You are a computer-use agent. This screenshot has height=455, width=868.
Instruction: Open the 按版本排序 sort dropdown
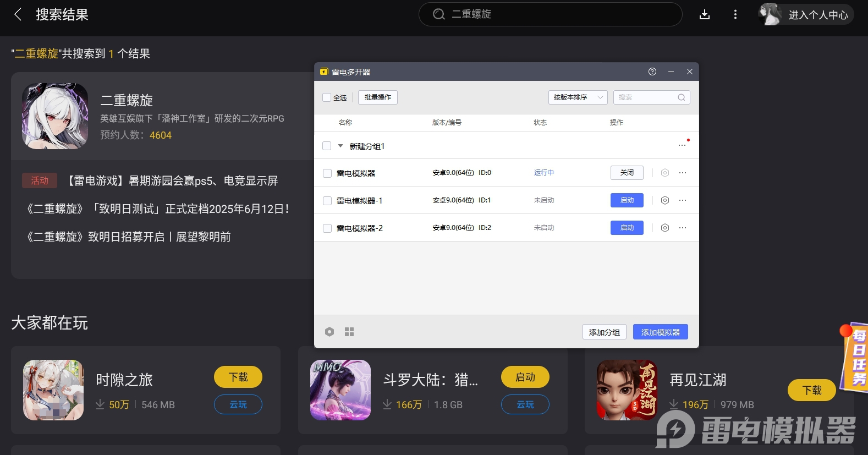tap(578, 97)
